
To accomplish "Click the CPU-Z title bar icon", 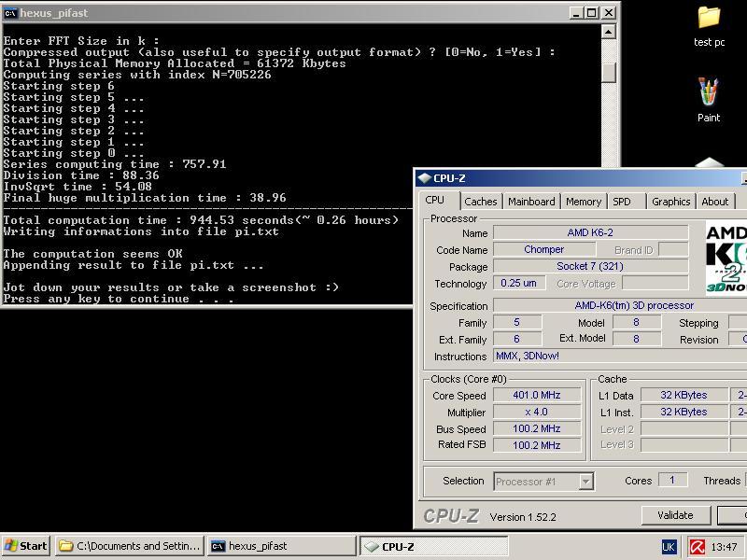I will 424,178.
